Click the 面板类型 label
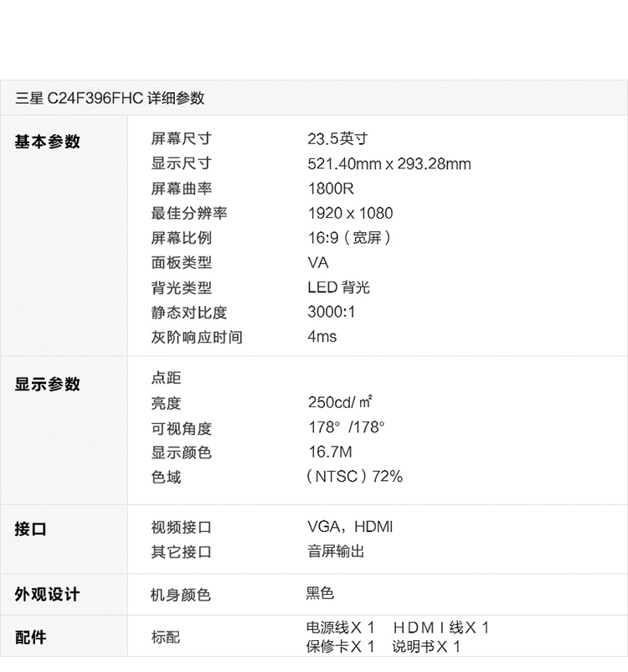Screen dimensions: 628x672 (182, 262)
